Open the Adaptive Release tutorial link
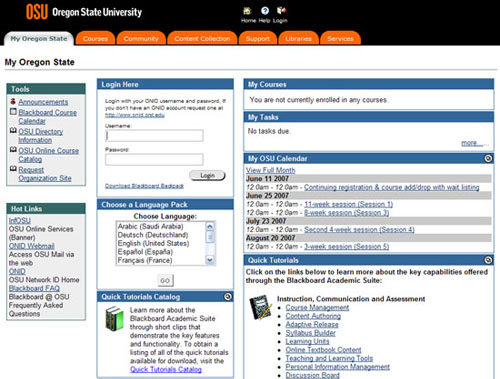This screenshot has height=379, width=500. pyautogui.click(x=312, y=324)
